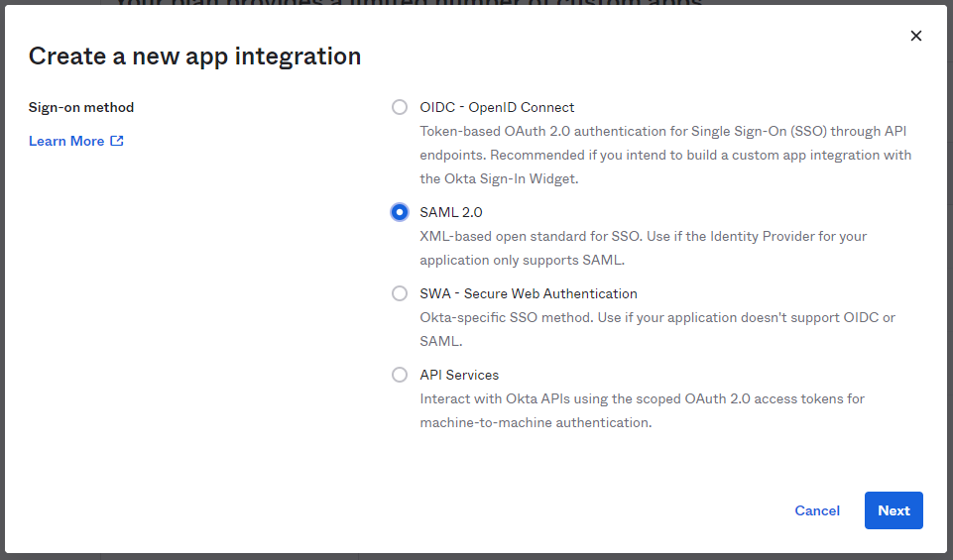
Task: Click the OIDC - OpenID Connect label
Action: pos(497,107)
